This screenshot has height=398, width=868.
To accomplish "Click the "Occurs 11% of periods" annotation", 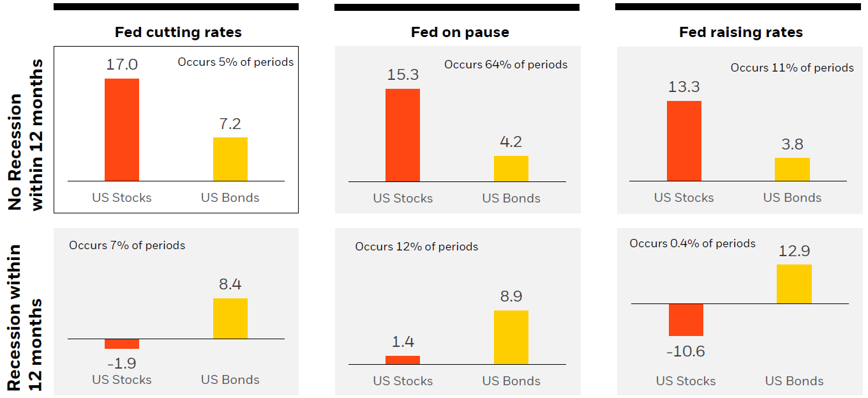I will [x=792, y=68].
